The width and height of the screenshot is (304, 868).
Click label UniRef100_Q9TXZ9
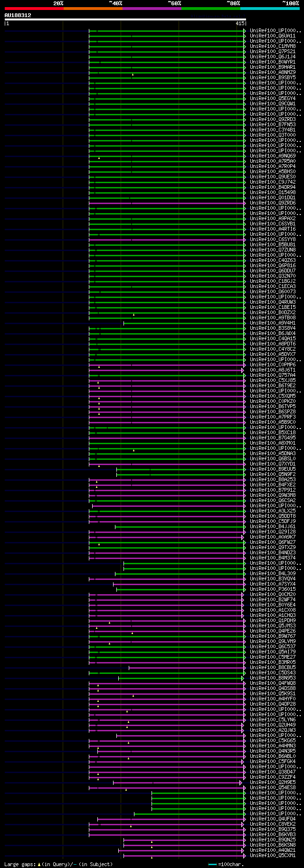(x=273, y=548)
